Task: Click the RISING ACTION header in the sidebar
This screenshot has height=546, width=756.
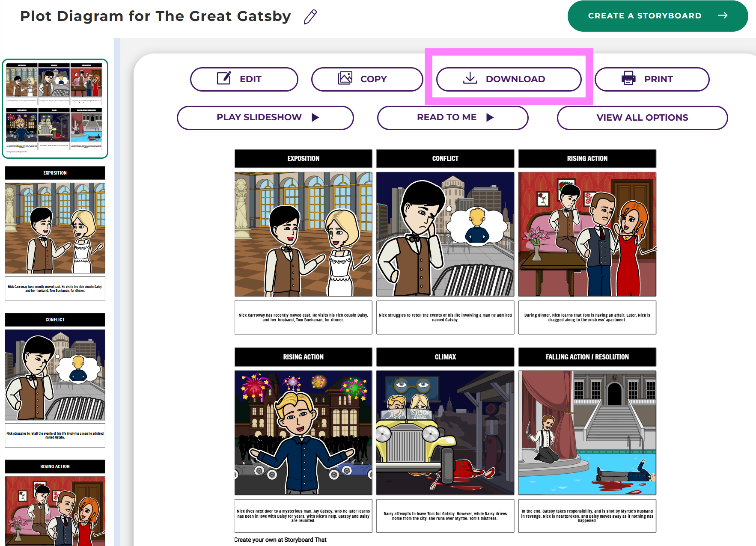Action: 55,466
